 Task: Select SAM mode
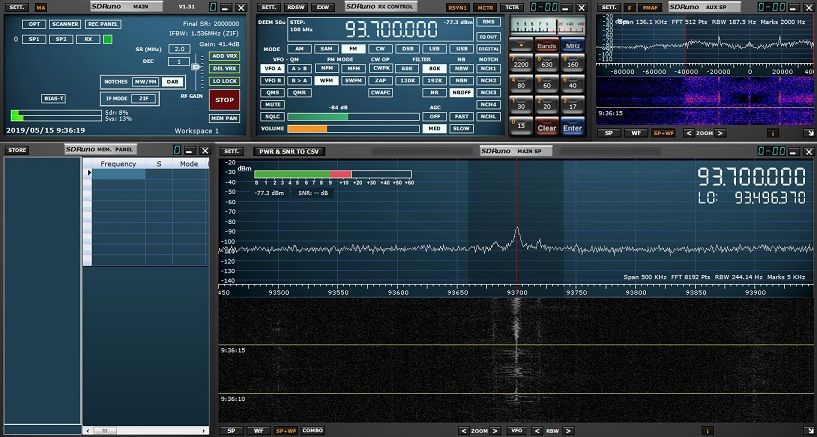[x=326, y=49]
